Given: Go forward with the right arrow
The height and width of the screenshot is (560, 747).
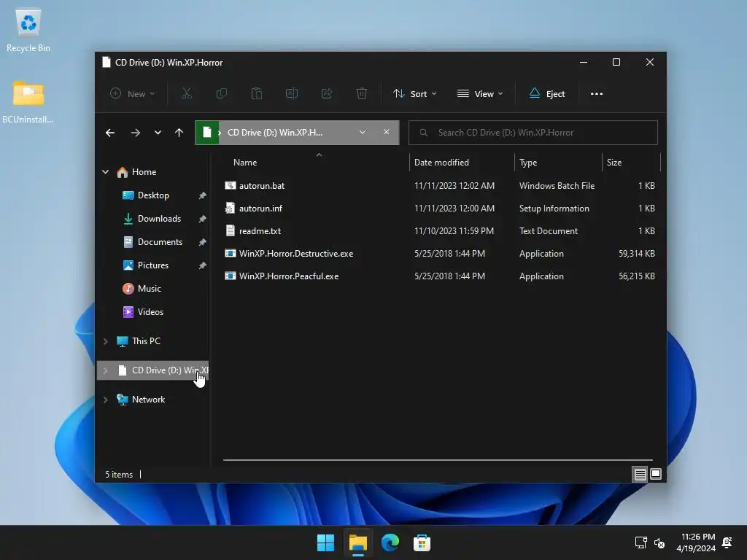Looking at the screenshot, I should point(135,133).
